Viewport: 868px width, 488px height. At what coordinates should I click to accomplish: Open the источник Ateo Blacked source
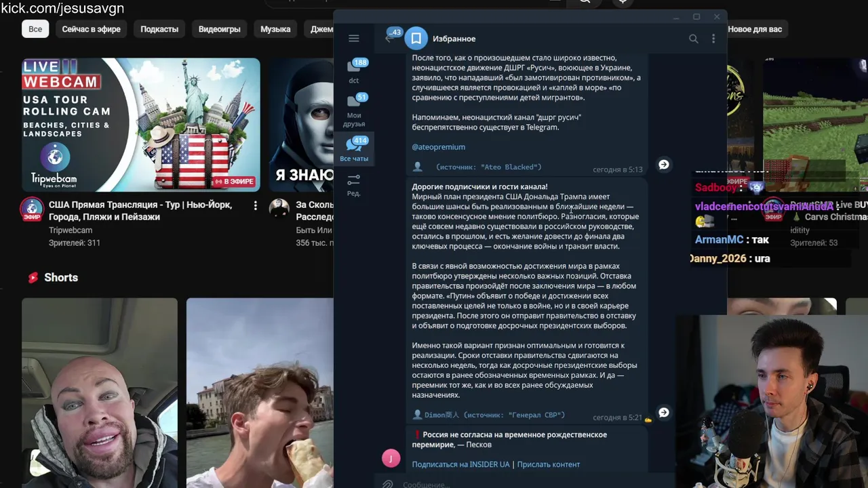(489, 167)
